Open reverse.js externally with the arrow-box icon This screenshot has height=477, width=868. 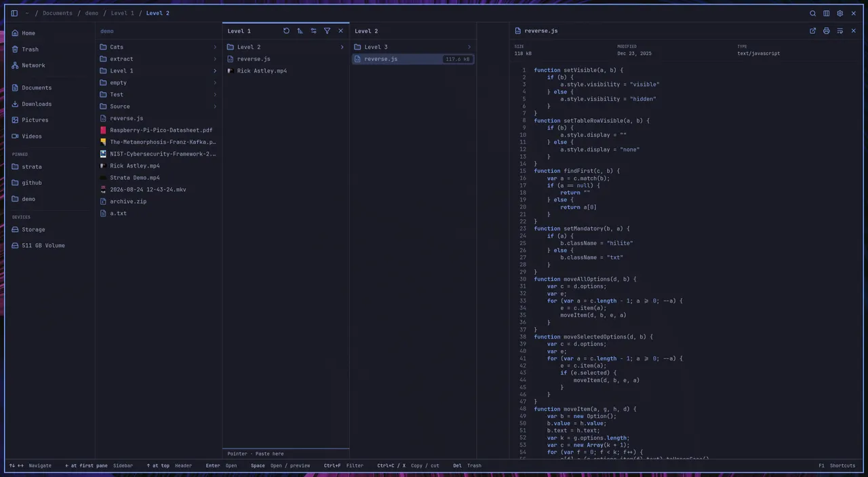(813, 31)
